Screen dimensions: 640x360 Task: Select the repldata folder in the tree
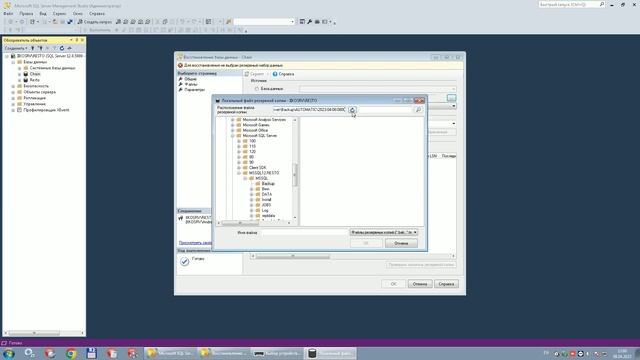coord(268,216)
